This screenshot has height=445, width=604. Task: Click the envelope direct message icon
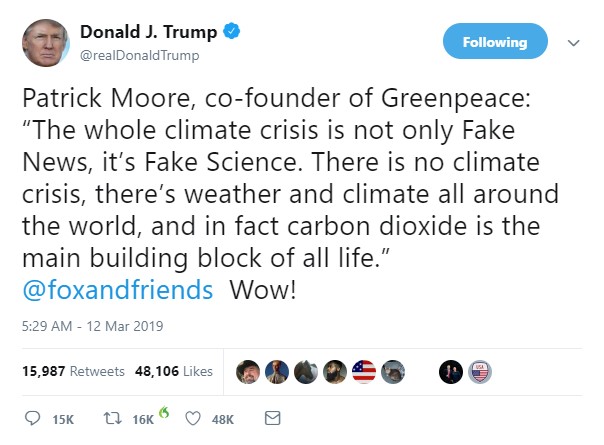tap(272, 418)
